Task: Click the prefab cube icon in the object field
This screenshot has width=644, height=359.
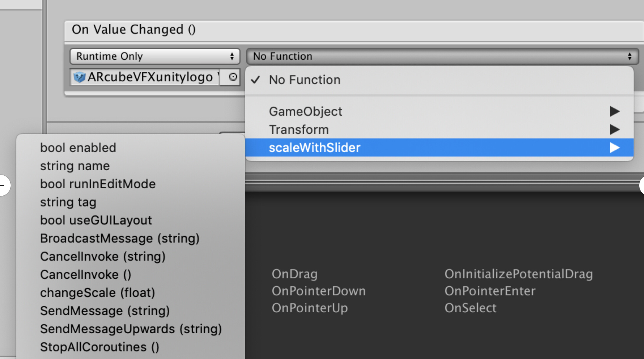Action: (79, 77)
